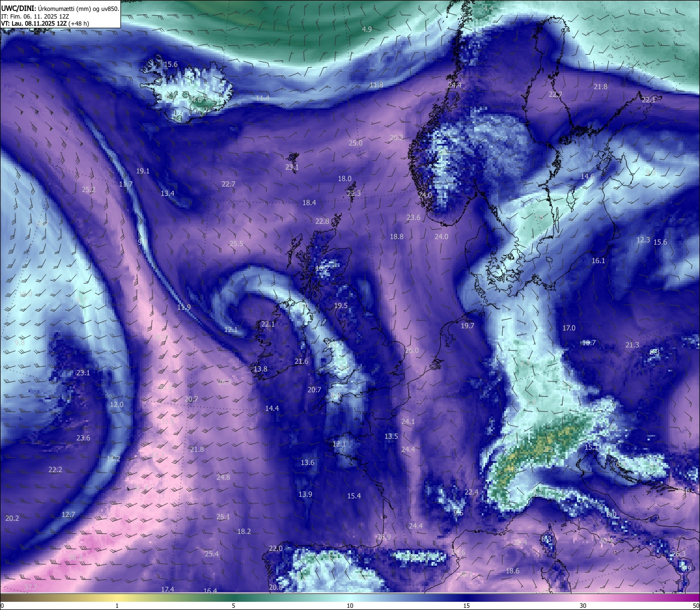This screenshot has height=610, width=700.
Task: Click the 'UWC/DINI: Úrkomumætti (mm) og uv850.' title line
Action: pos(60,8)
